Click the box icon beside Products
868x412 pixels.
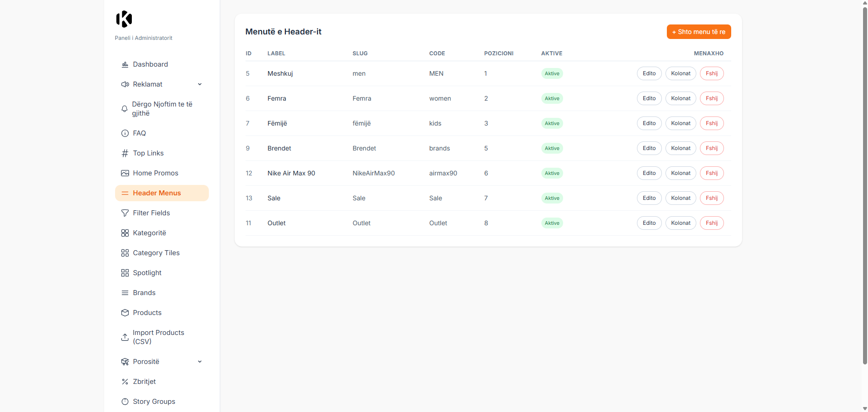125,313
